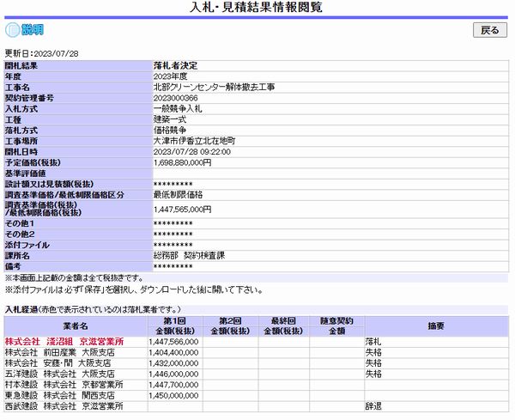This screenshot has width=515, height=420.
Task: Click the 契約管理番号 row label
Action: pos(29,98)
